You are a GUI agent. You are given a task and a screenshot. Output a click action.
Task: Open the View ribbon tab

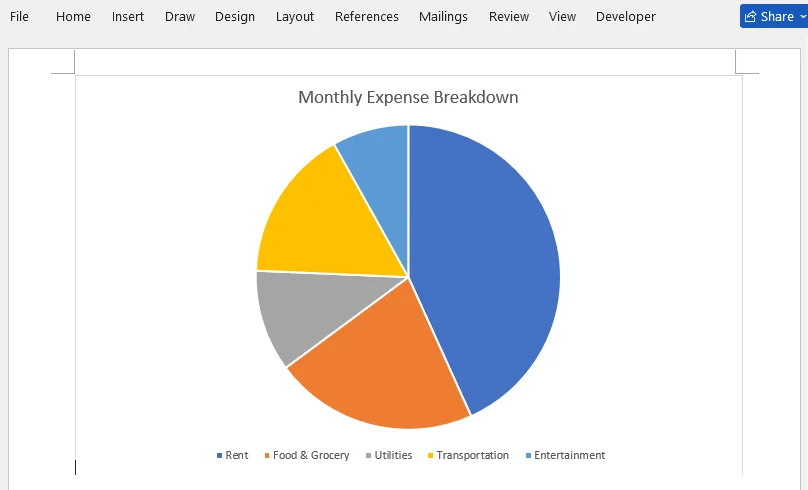[x=562, y=16]
